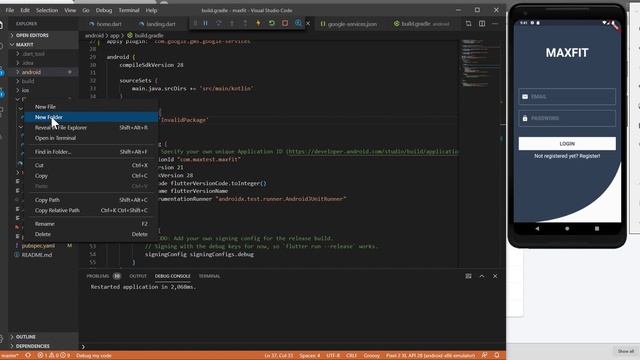The height and width of the screenshot is (360, 640).
Task: Open the home.dart tab
Action: (x=105, y=24)
